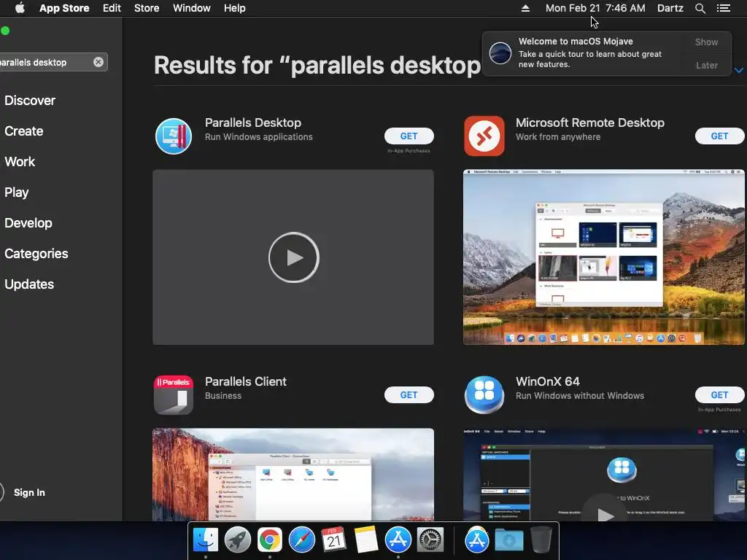
Task: Go to the Categories section
Action: tap(36, 253)
